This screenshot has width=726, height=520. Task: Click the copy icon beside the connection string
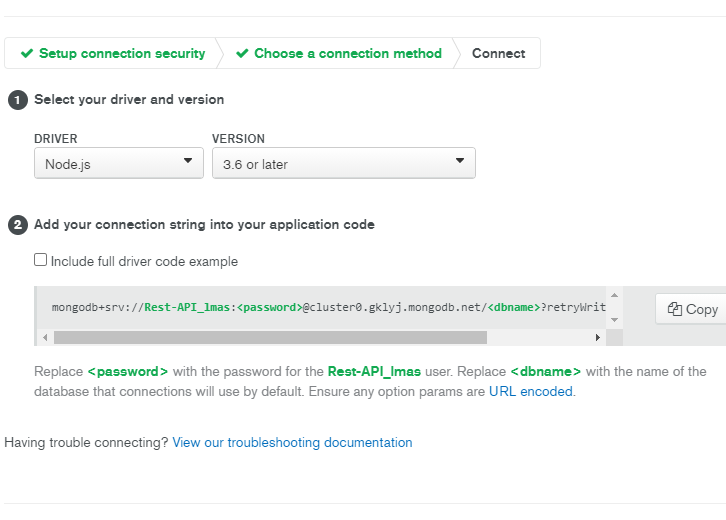point(675,309)
